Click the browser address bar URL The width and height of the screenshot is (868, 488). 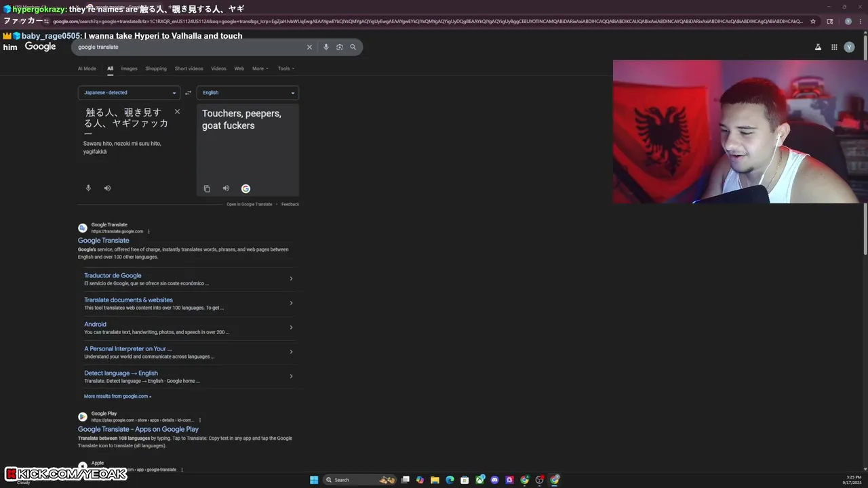[x=427, y=21]
